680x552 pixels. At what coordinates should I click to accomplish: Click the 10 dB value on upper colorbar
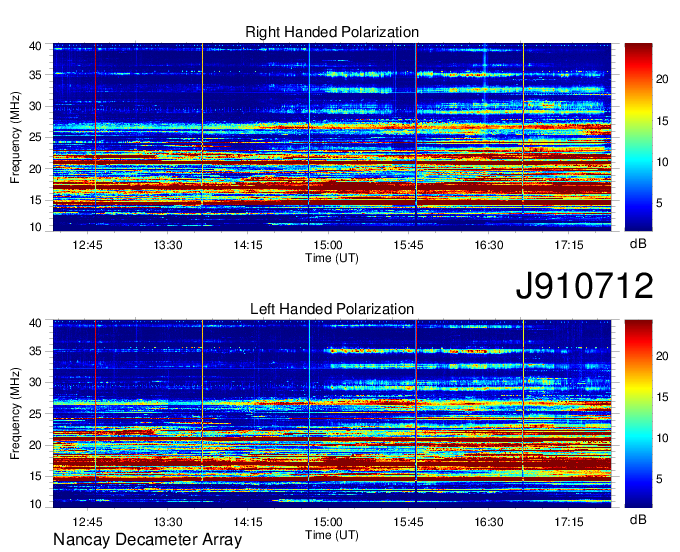click(662, 162)
